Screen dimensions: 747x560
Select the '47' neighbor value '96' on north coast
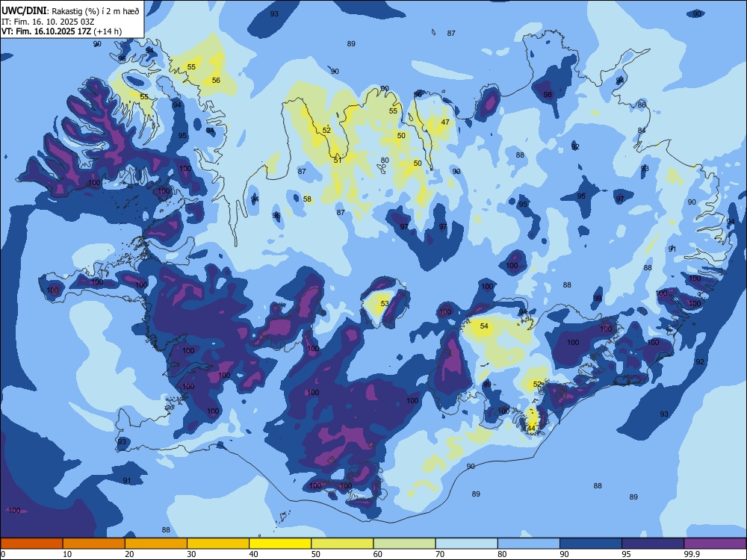[418, 94]
